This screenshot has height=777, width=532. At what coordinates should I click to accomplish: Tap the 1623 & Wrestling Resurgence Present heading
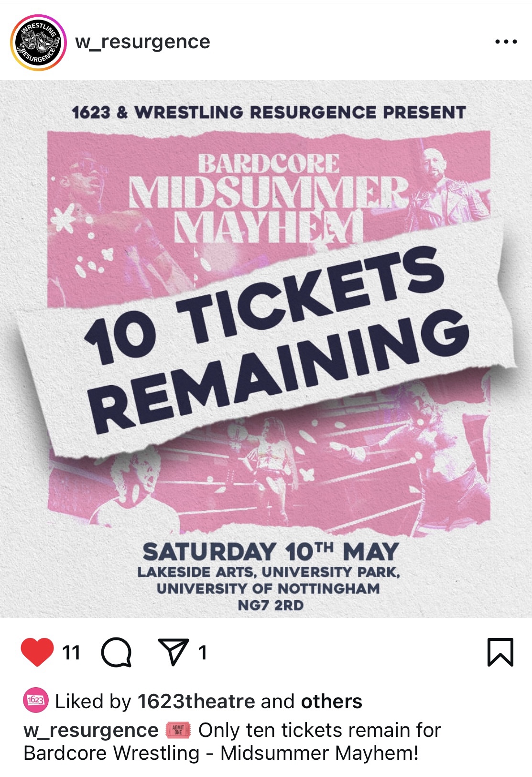coord(269,112)
